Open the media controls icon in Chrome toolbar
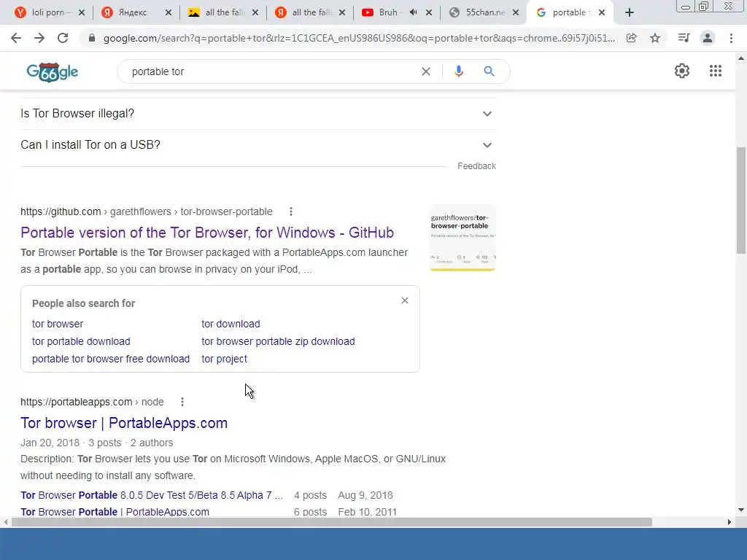 click(684, 38)
